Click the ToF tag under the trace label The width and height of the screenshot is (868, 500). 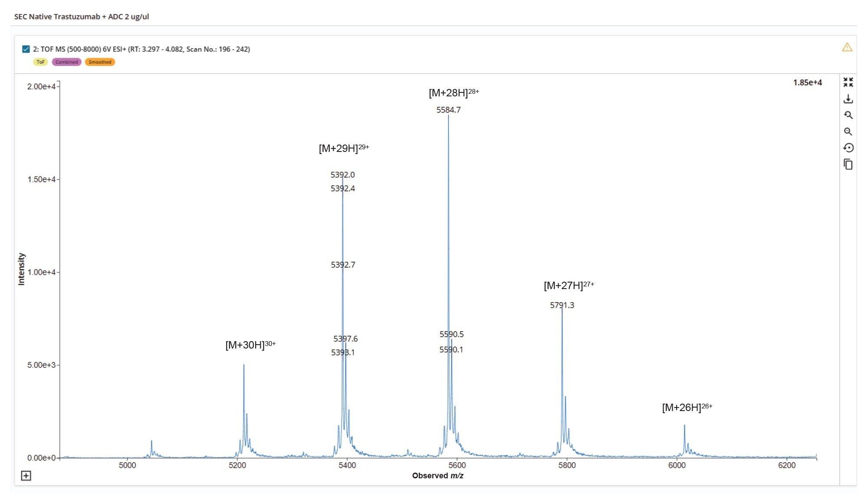[x=41, y=62]
